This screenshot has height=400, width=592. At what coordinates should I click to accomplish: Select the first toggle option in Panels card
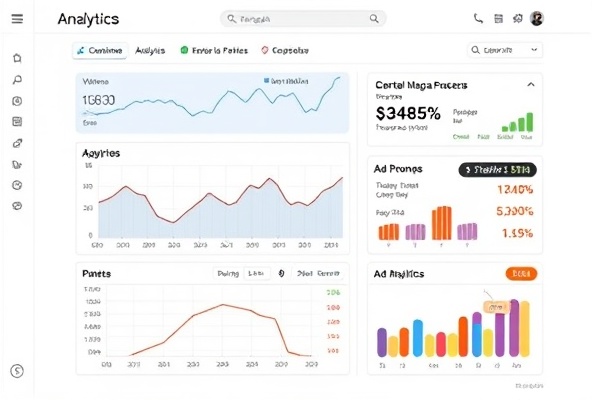point(228,273)
